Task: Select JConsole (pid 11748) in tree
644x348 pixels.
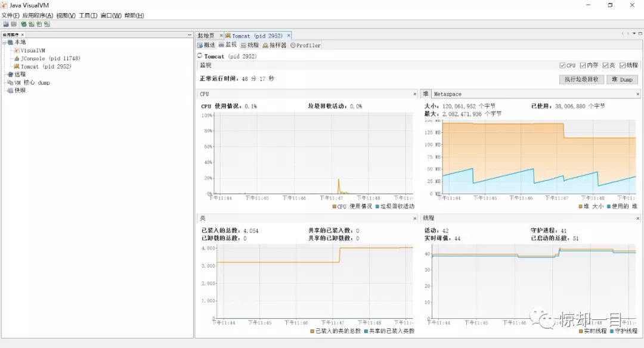Action: click(x=51, y=58)
